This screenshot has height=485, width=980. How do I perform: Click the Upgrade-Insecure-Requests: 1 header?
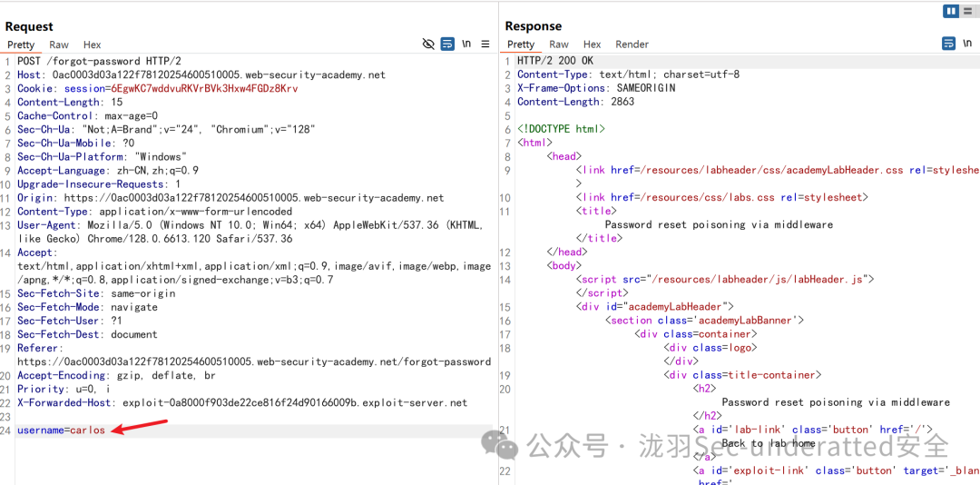click(99, 184)
